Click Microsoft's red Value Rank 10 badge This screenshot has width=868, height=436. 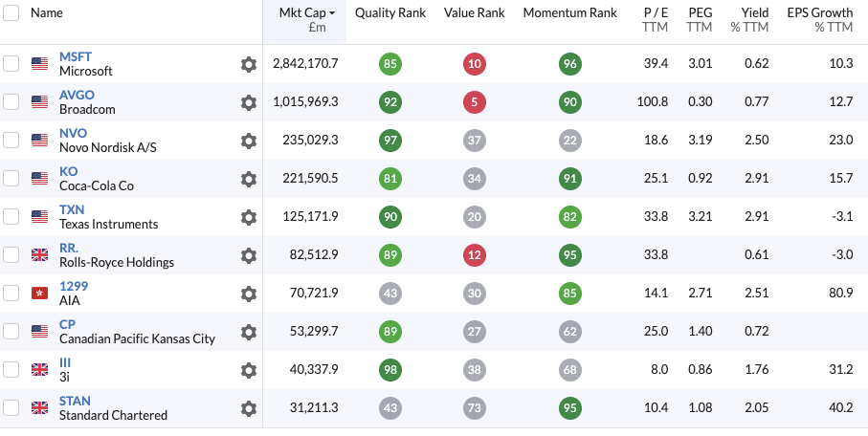[x=475, y=64]
